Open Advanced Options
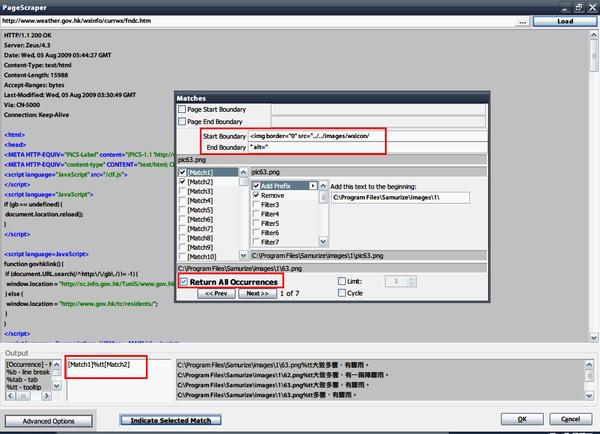This screenshot has width=600, height=434. [49, 421]
